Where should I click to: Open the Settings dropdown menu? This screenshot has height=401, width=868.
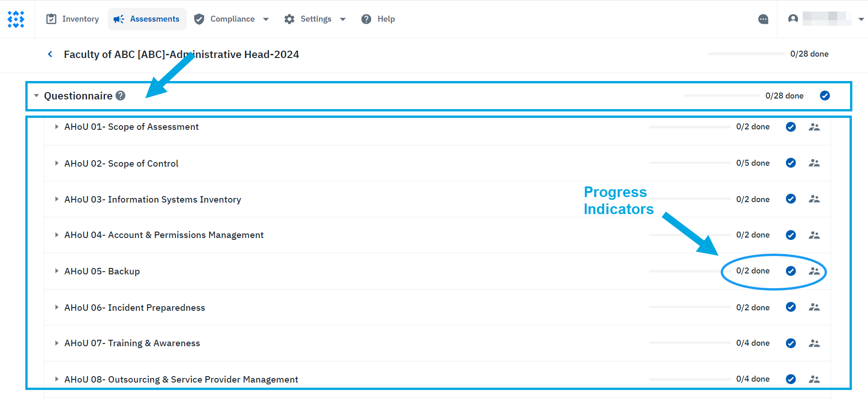tap(315, 19)
